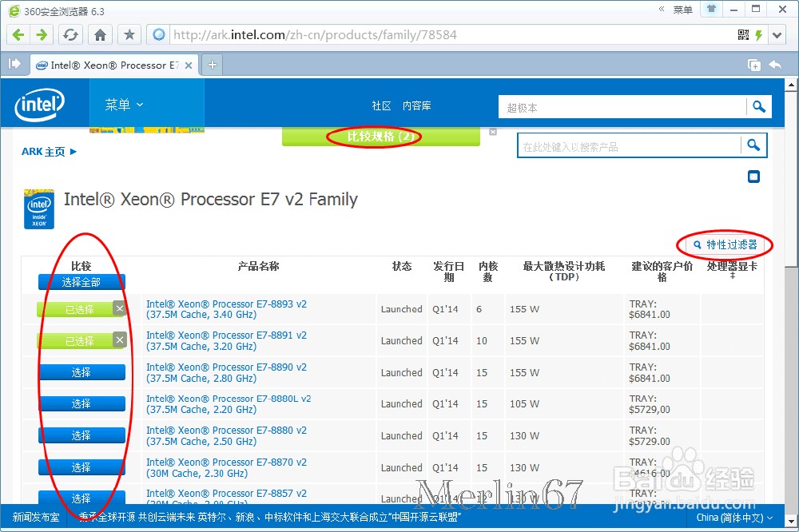799x532 pixels.
Task: Bookmark the page with the star icon
Action: [129, 34]
